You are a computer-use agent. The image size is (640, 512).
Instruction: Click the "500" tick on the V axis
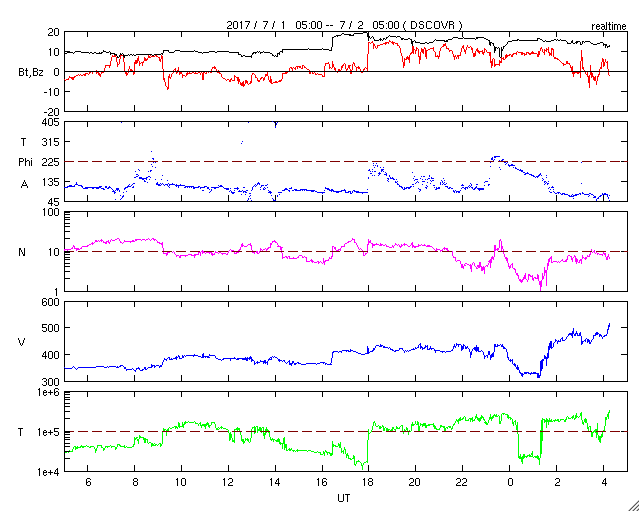coord(52,328)
